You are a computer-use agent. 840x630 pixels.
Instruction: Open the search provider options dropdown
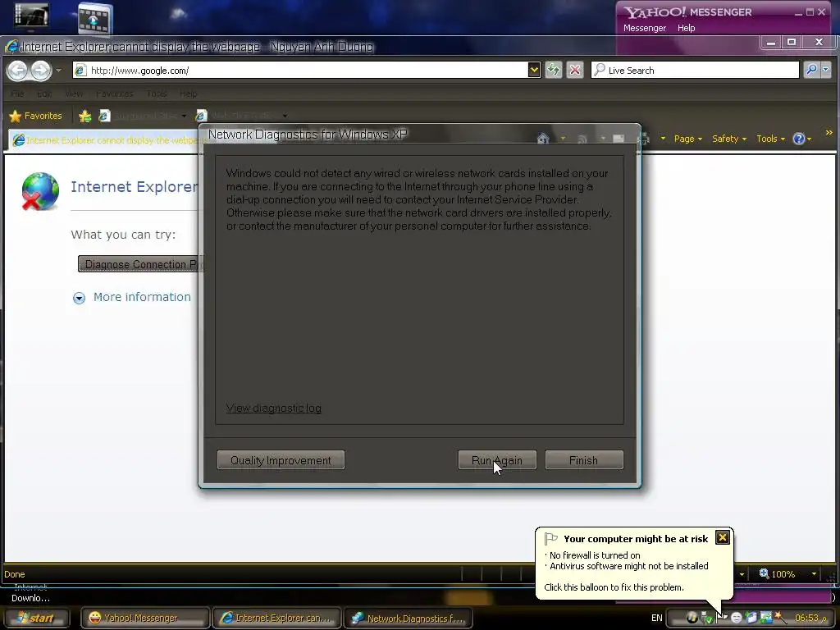(x=825, y=71)
